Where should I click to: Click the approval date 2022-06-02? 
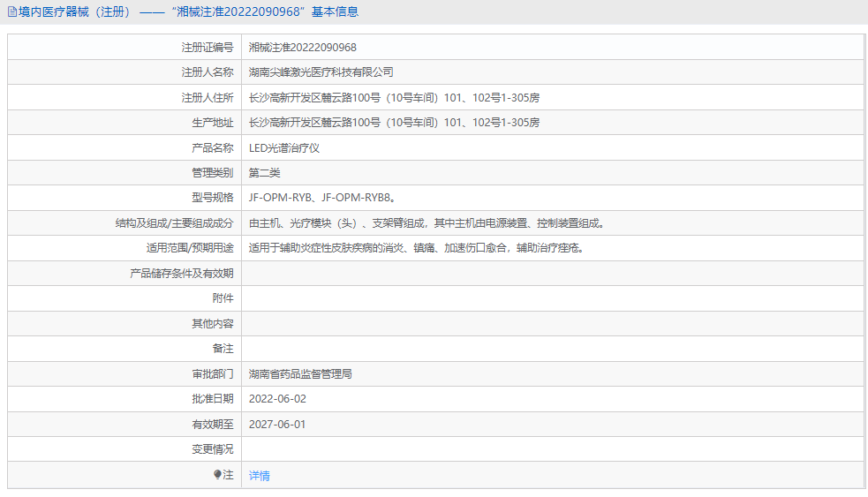277,399
